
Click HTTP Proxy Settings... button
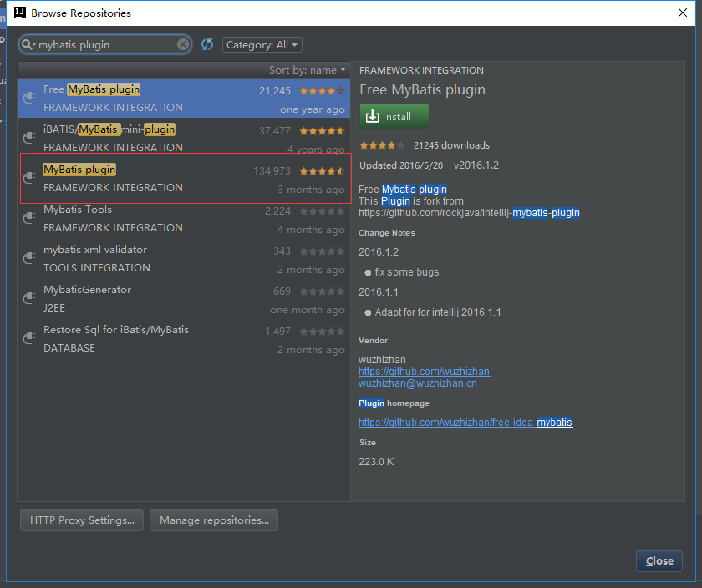[82, 520]
